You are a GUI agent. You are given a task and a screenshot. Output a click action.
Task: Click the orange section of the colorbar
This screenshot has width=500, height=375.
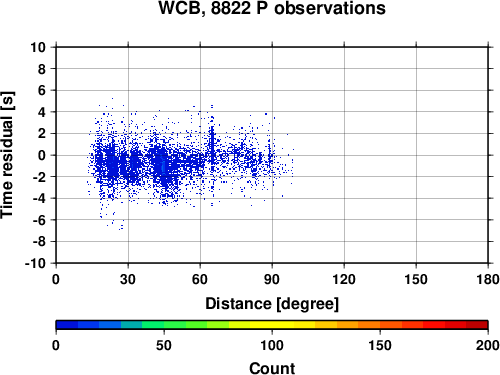(358, 325)
